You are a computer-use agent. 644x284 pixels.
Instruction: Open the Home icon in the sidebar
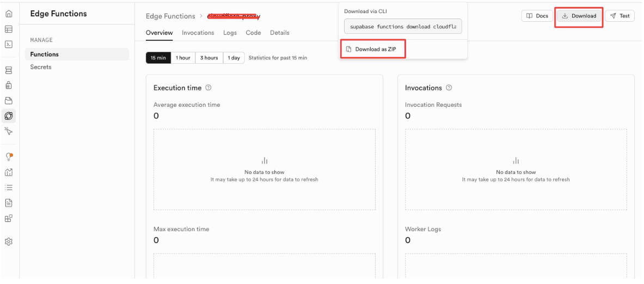pyautogui.click(x=9, y=14)
